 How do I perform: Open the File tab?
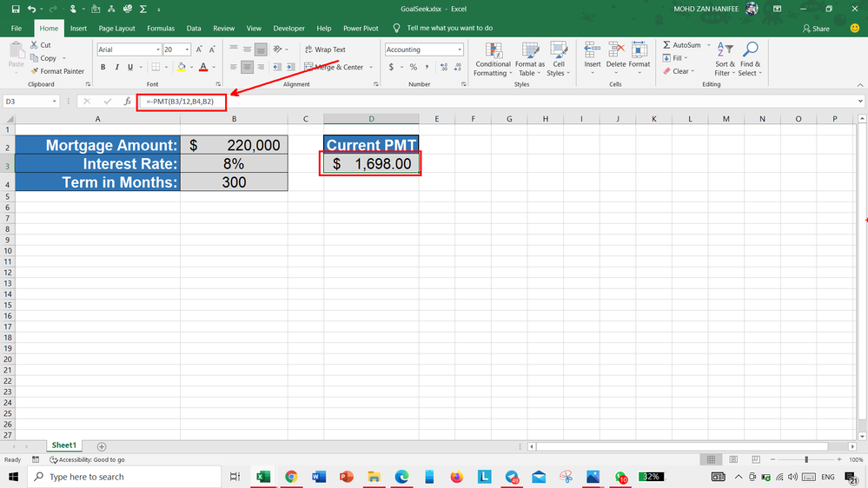[x=17, y=28]
